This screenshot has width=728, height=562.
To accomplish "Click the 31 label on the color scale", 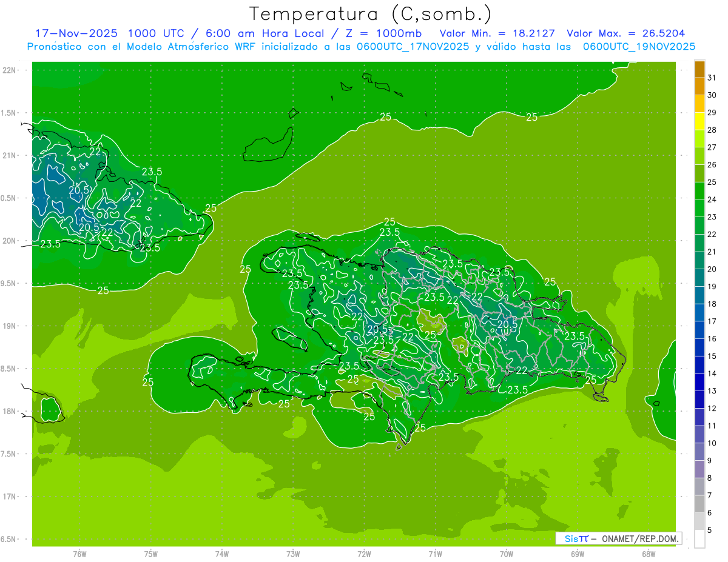I will tap(712, 78).
